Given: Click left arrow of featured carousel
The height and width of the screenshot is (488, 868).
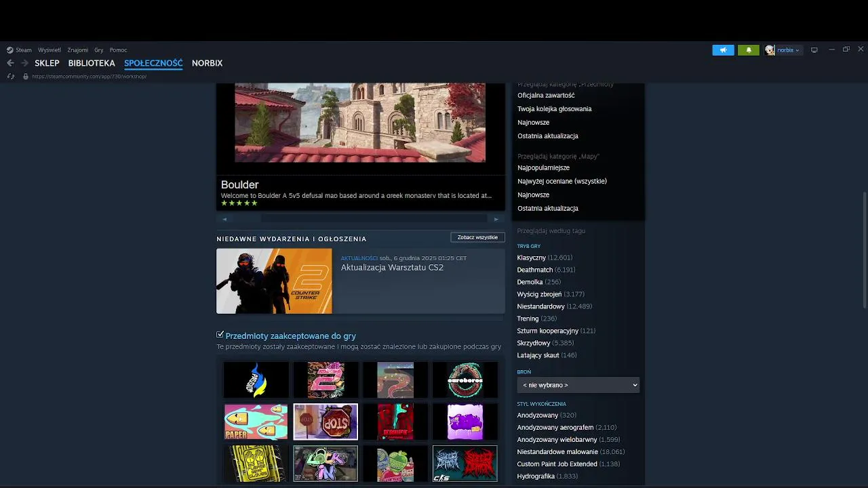Looking at the screenshot, I should pos(224,219).
